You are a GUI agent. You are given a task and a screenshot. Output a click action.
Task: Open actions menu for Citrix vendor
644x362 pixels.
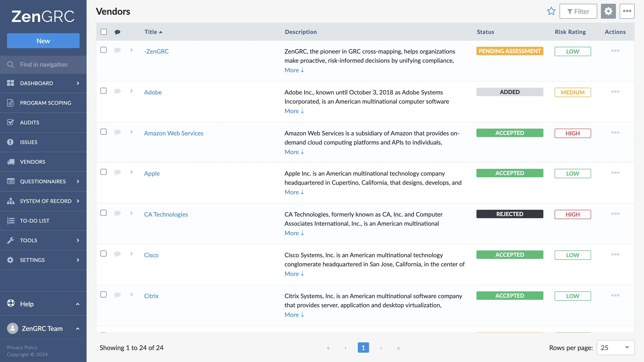pos(615,296)
